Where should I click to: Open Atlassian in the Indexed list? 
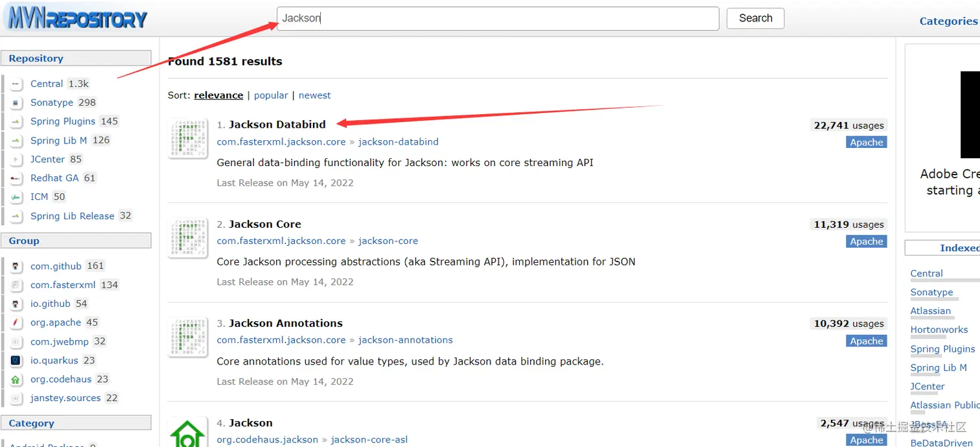coord(930,311)
